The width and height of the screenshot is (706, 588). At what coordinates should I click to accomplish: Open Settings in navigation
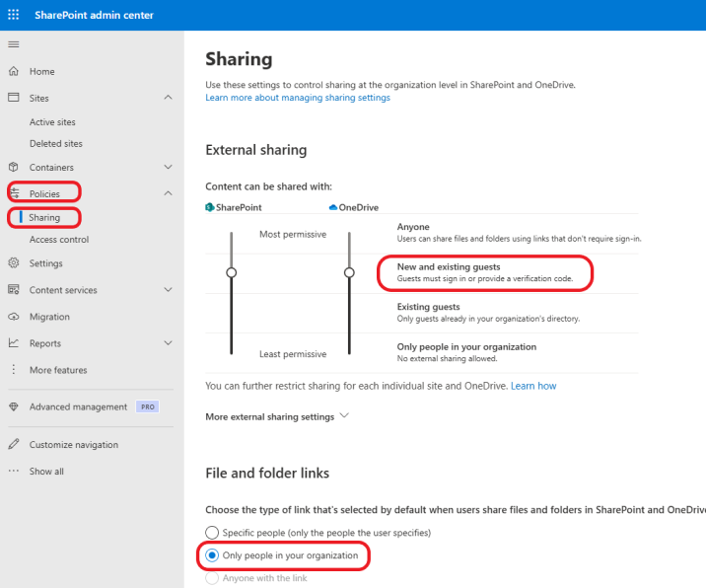pos(46,263)
